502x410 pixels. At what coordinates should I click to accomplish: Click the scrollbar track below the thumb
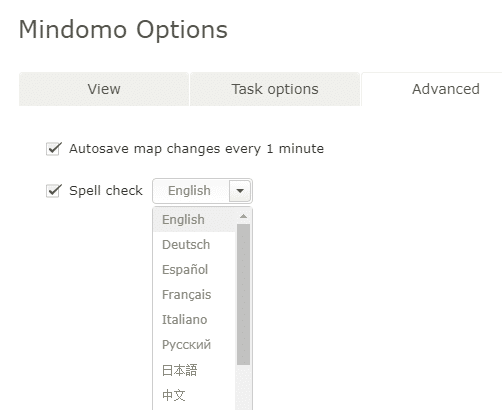pos(243,387)
